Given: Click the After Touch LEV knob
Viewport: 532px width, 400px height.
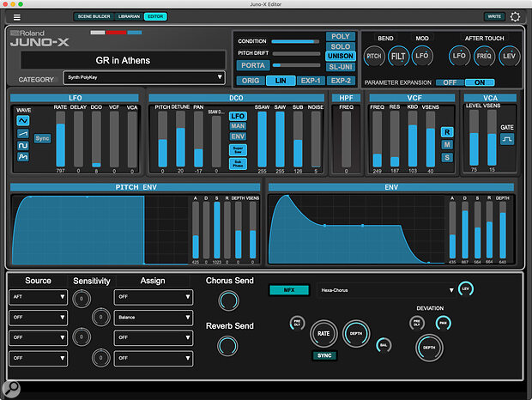Looking at the screenshot, I should click(x=510, y=56).
